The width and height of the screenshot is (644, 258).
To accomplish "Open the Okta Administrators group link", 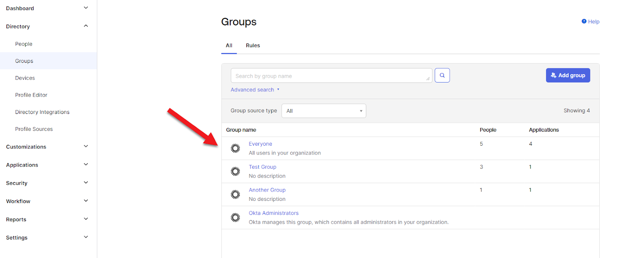I will tap(274, 213).
